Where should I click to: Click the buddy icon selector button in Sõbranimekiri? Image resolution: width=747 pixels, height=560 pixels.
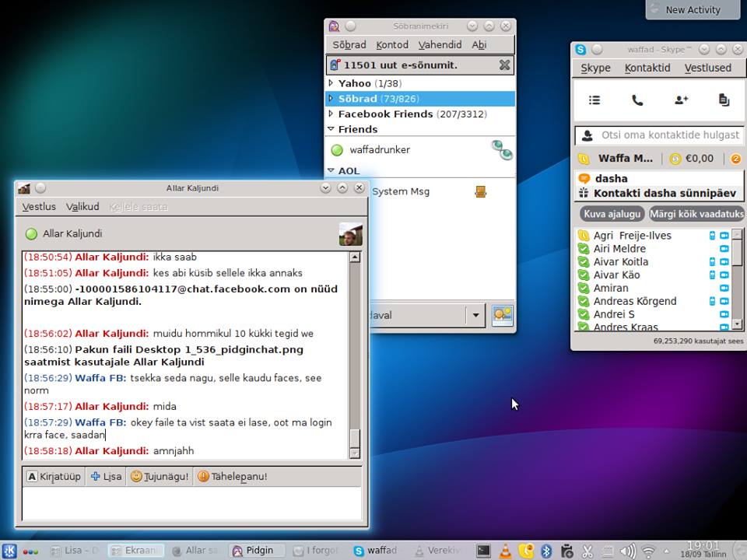coord(502,315)
